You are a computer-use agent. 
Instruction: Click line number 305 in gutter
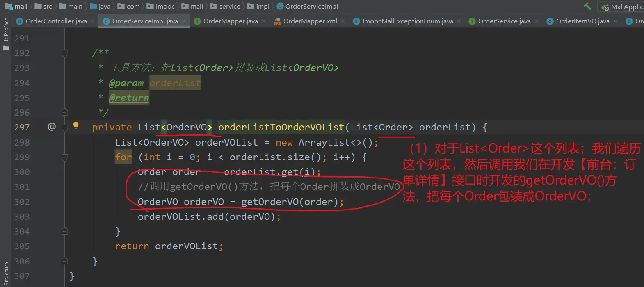22,246
